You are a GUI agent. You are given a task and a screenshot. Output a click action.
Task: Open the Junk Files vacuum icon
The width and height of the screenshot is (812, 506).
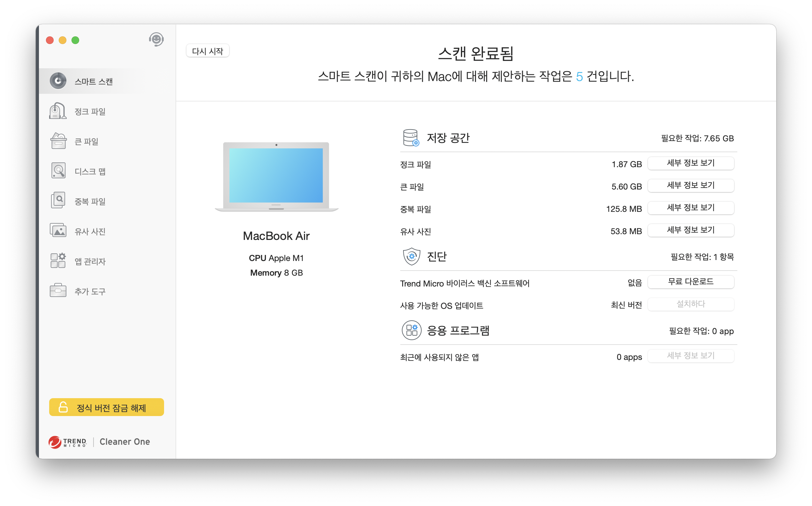coord(58,111)
